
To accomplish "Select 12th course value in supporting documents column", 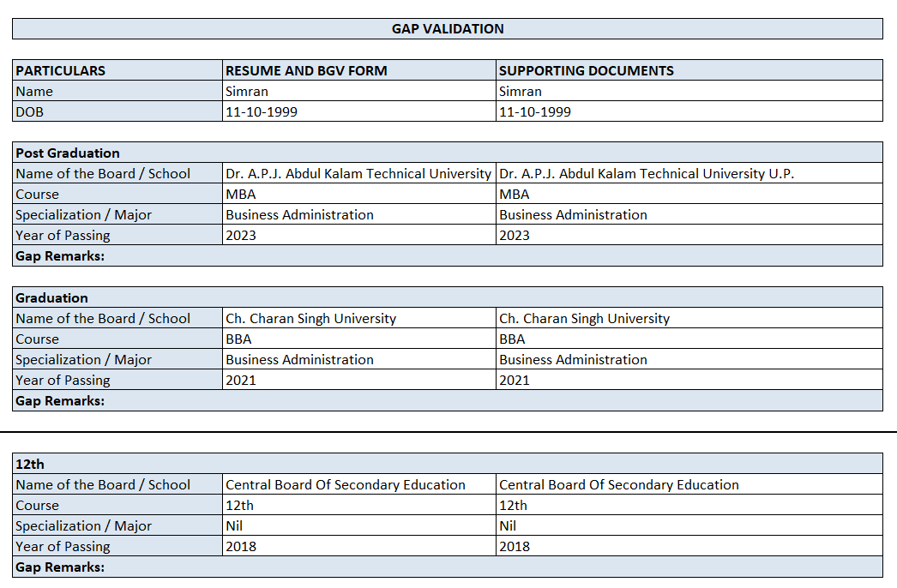I will [x=689, y=505].
